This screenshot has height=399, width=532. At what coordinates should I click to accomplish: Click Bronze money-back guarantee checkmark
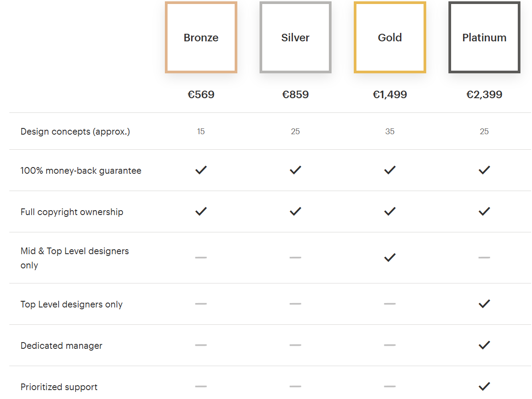coord(201,170)
